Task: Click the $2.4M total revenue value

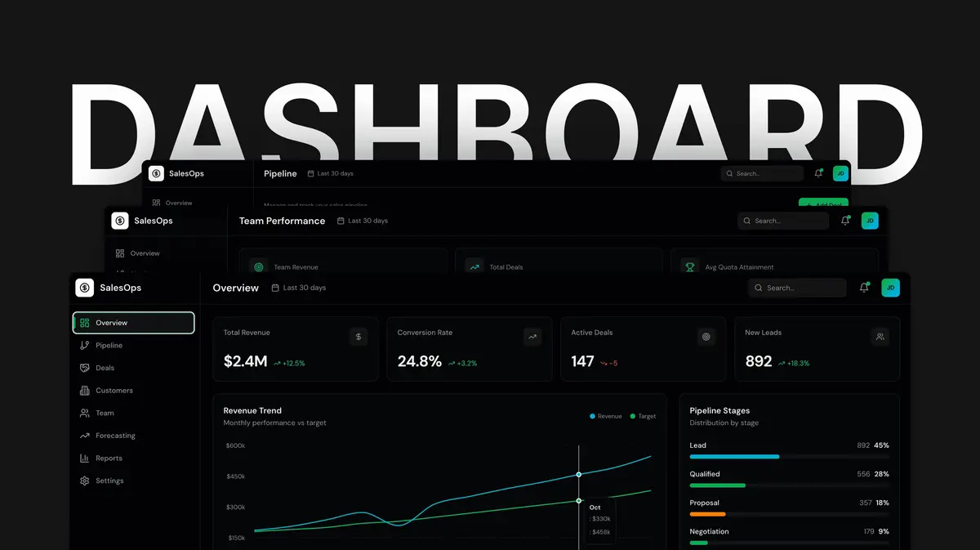Action: [245, 361]
